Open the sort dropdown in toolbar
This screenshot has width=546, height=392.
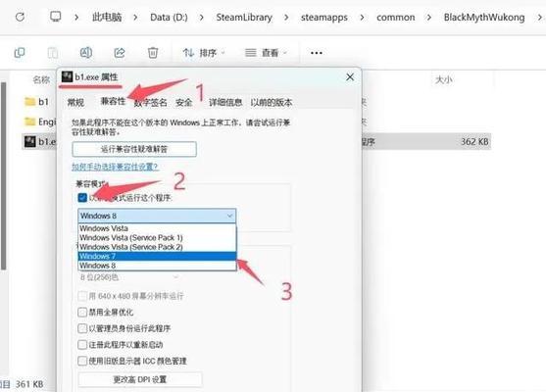[204, 53]
